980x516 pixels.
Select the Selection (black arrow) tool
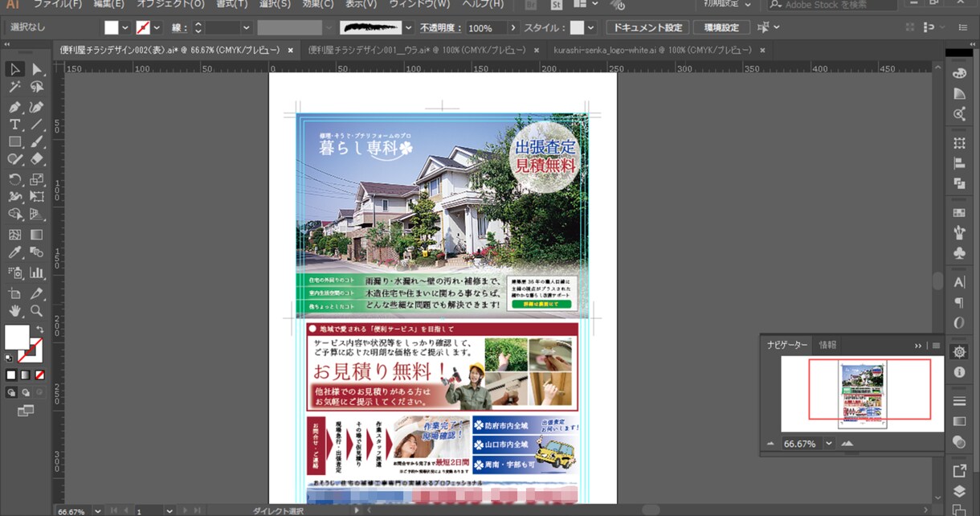(x=14, y=69)
